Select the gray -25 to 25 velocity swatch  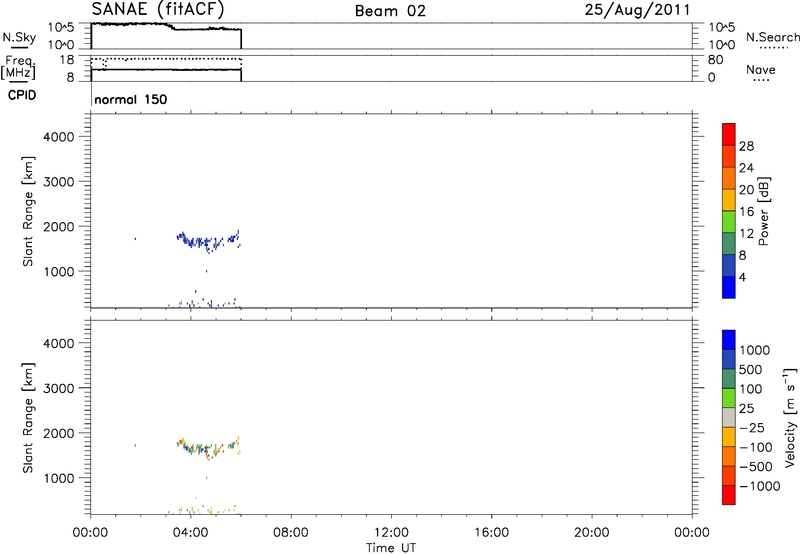[x=729, y=417]
